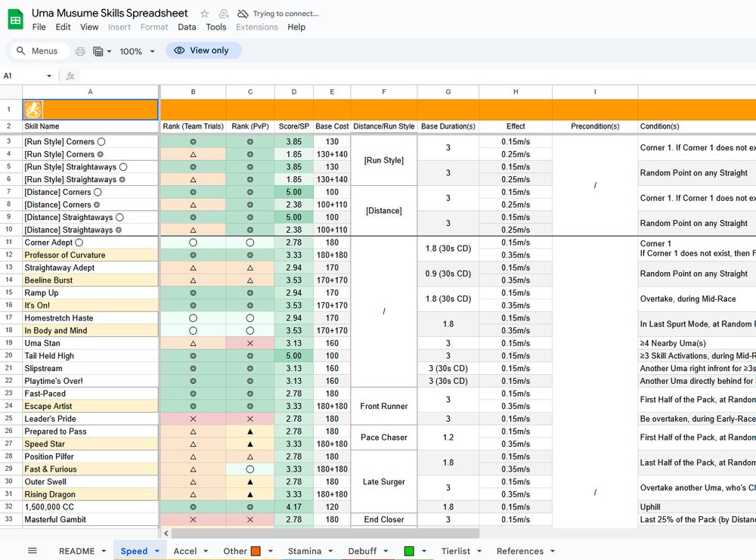Switch to the Accel sheet tab
This screenshot has width=756, height=560.
pyautogui.click(x=185, y=551)
